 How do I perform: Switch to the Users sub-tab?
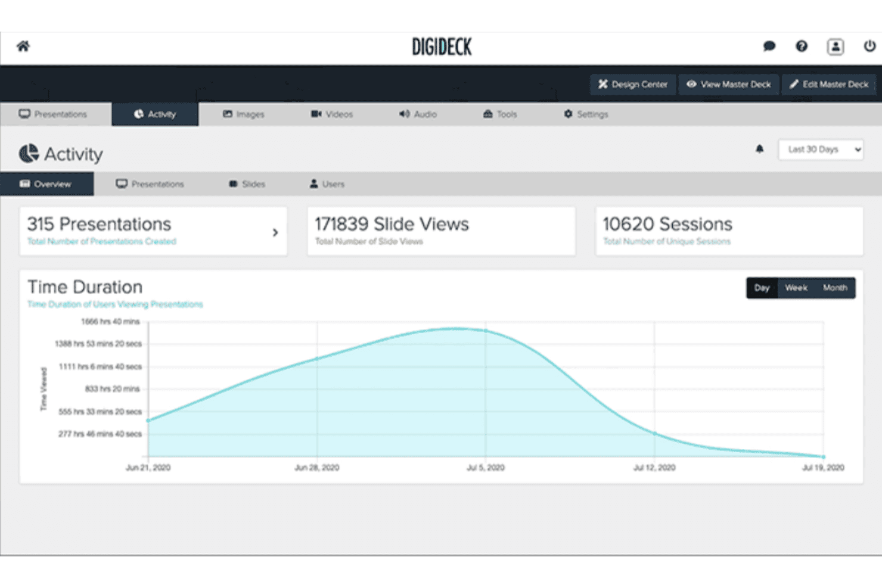tap(327, 184)
